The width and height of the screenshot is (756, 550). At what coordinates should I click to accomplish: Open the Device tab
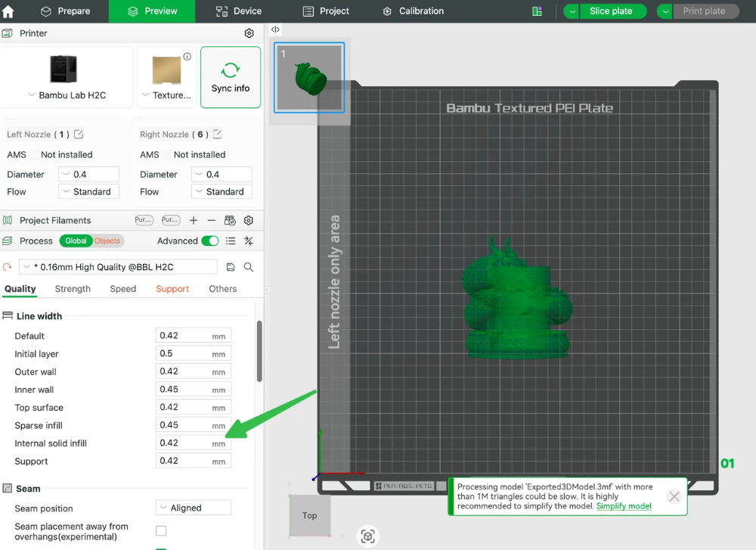[239, 11]
